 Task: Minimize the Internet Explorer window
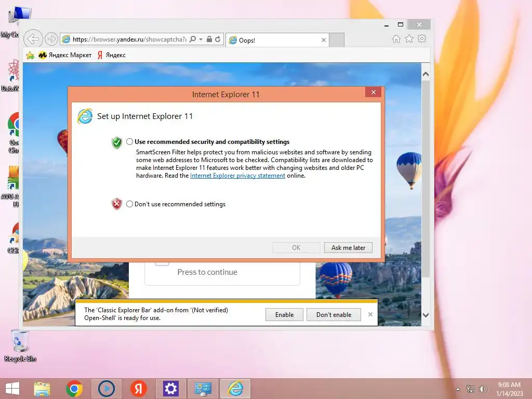coord(387,25)
